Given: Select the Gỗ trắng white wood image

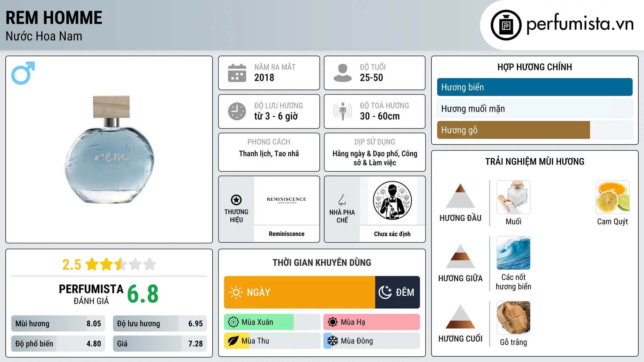Looking at the screenshot, I should coord(514,318).
